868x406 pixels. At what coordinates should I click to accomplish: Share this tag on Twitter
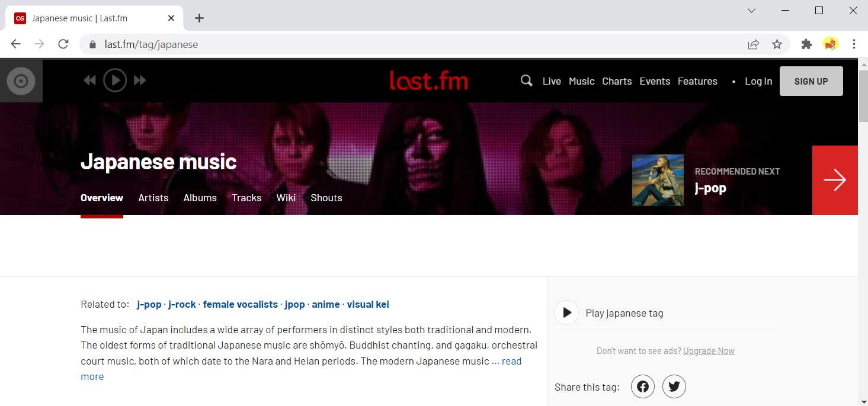coord(674,386)
